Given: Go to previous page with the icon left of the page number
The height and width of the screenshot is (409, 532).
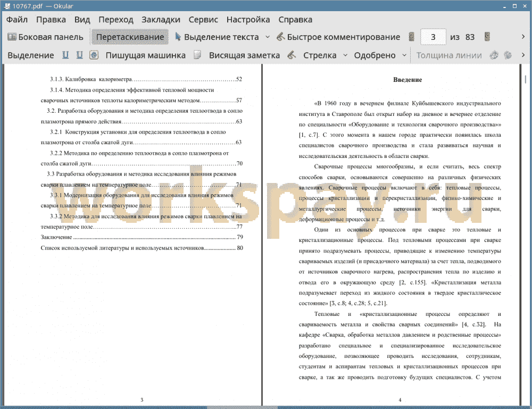Looking at the screenshot, I should click(x=412, y=37).
